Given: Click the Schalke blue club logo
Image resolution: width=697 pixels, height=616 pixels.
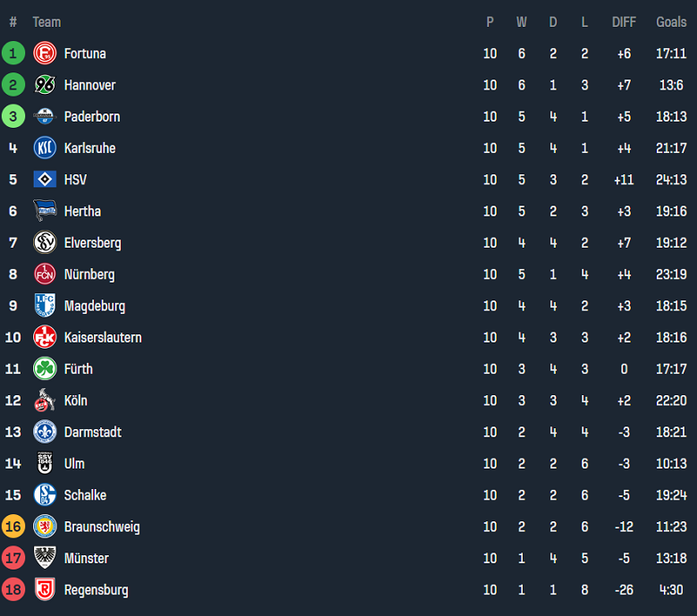Looking at the screenshot, I should click(x=45, y=495).
